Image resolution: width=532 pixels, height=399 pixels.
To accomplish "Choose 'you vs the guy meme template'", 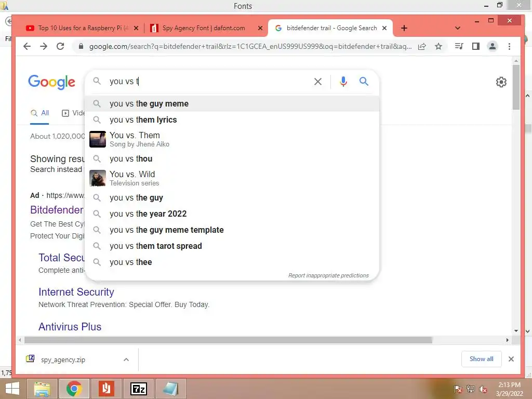I will click(232, 230).
